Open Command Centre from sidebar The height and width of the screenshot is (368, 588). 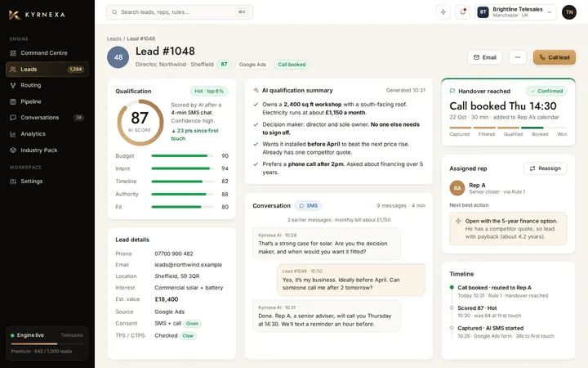(x=47, y=53)
